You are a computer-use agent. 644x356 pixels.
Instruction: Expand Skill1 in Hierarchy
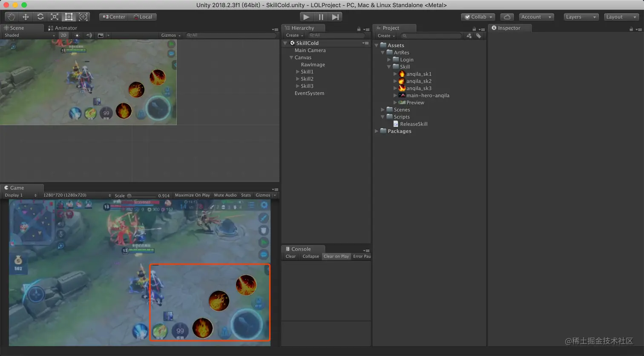pyautogui.click(x=297, y=72)
